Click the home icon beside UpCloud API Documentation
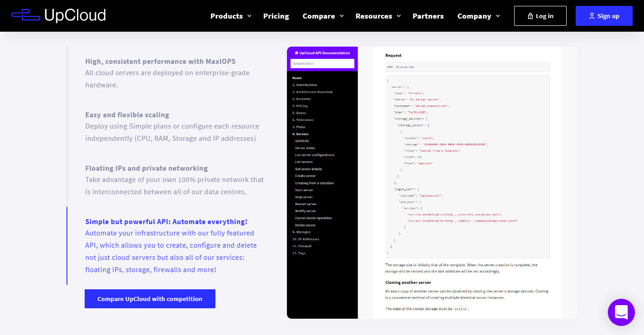 (x=296, y=53)
